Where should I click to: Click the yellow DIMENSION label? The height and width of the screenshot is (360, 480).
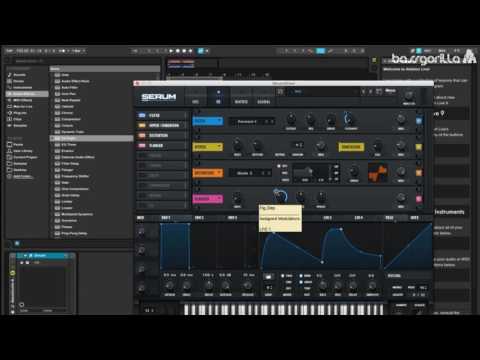tap(351, 147)
